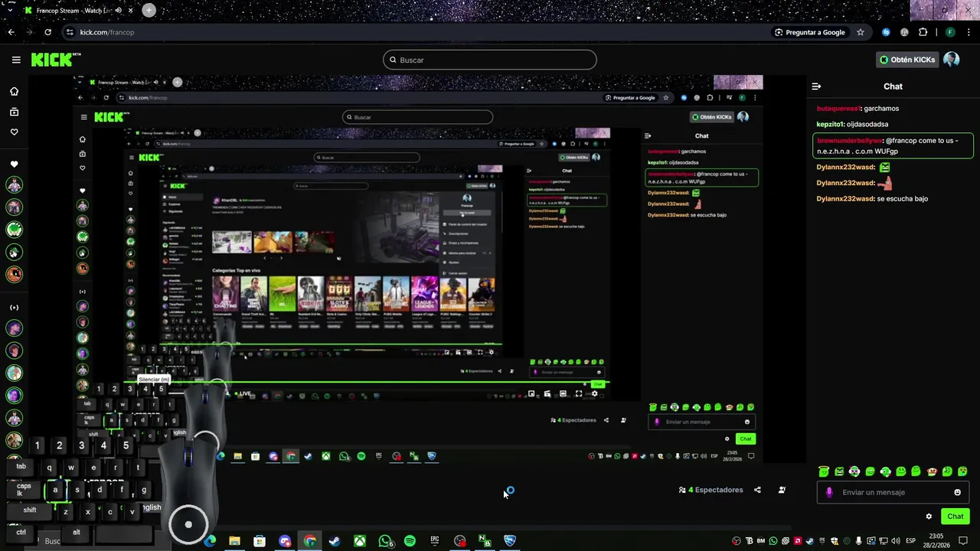Bookmark this page with the star icon
Image resolution: width=980 pixels, height=551 pixels.
[x=861, y=32]
